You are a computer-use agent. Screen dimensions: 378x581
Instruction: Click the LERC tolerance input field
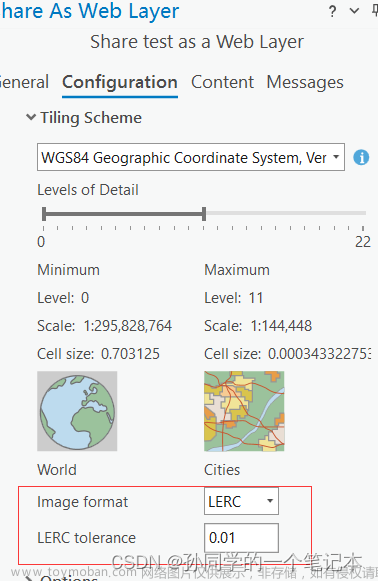241,538
